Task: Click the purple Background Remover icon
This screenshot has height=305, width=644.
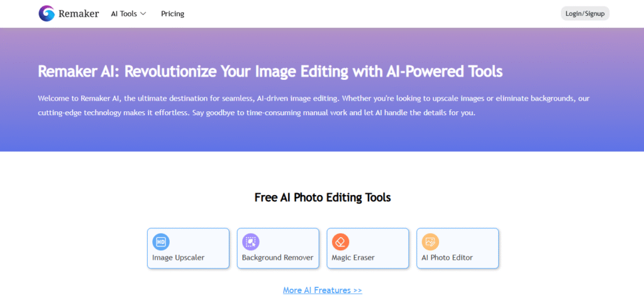Action: 250,241
